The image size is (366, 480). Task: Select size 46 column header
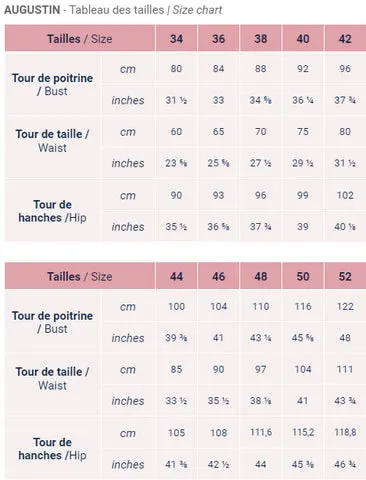(x=218, y=276)
